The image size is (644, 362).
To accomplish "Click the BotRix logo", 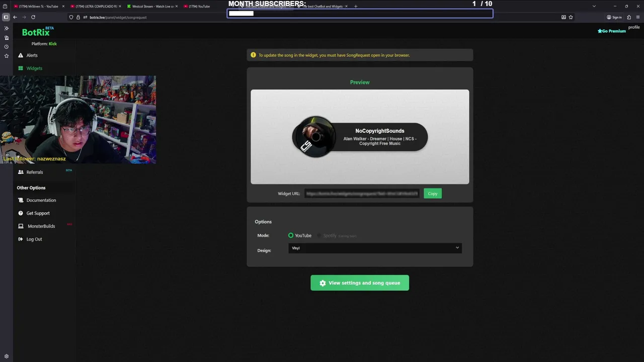I will (36, 32).
